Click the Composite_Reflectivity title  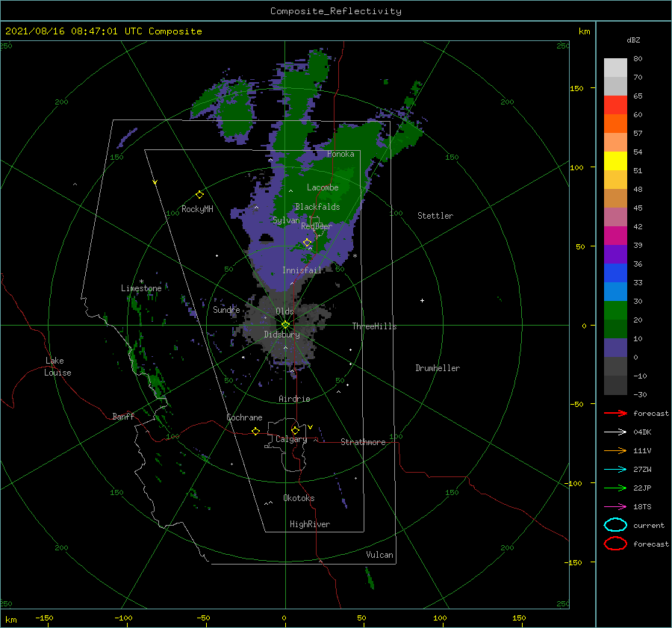[336, 11]
